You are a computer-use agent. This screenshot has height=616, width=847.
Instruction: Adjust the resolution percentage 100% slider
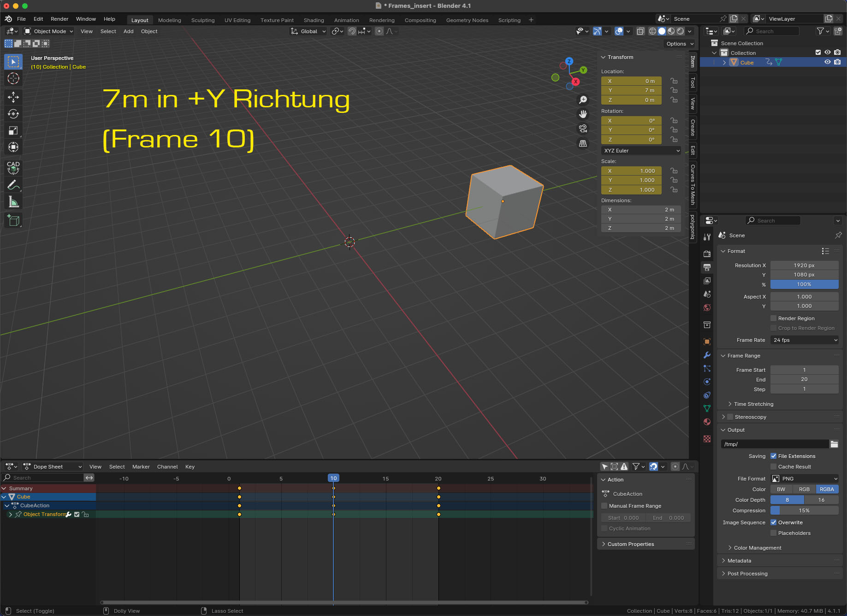[805, 284]
